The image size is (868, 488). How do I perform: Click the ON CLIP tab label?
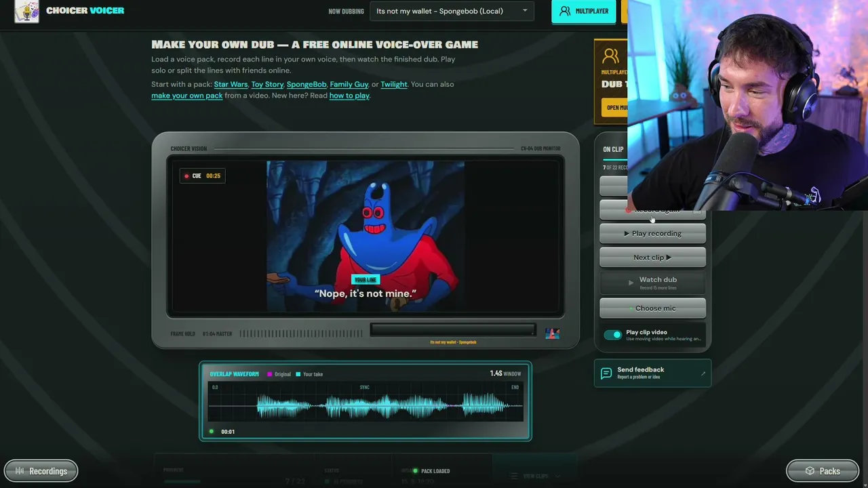[x=613, y=150]
